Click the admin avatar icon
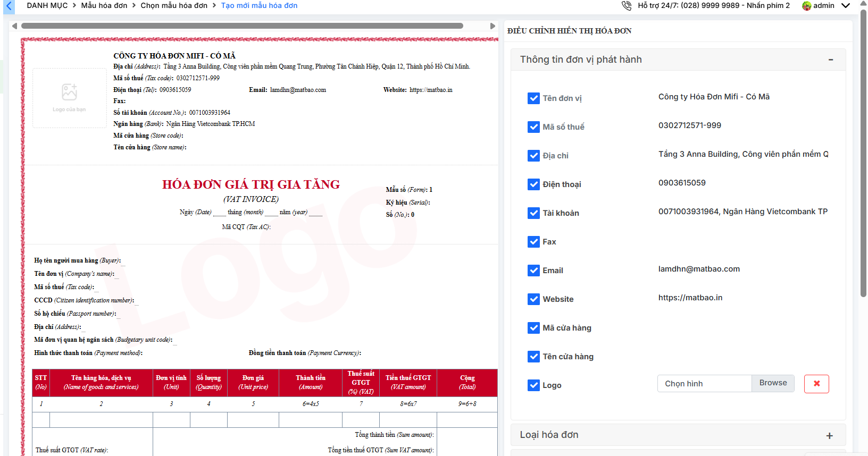The width and height of the screenshot is (868, 456). (x=807, y=6)
